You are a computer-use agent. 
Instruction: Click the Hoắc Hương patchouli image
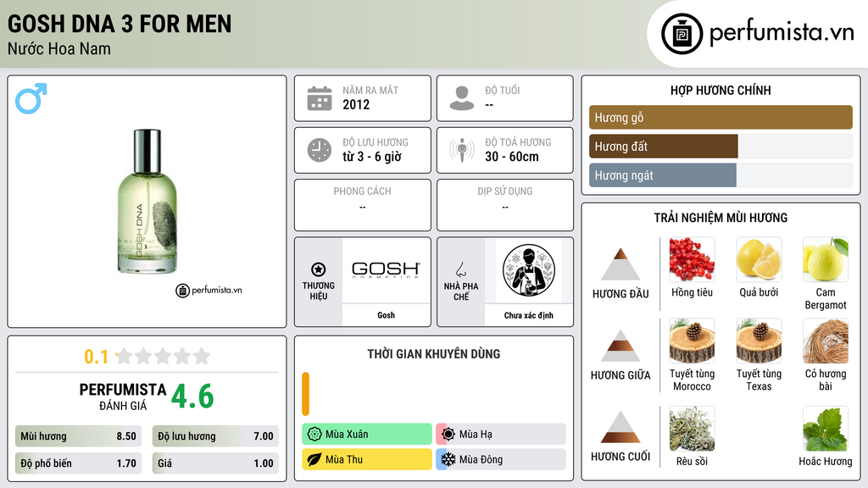[x=826, y=429]
